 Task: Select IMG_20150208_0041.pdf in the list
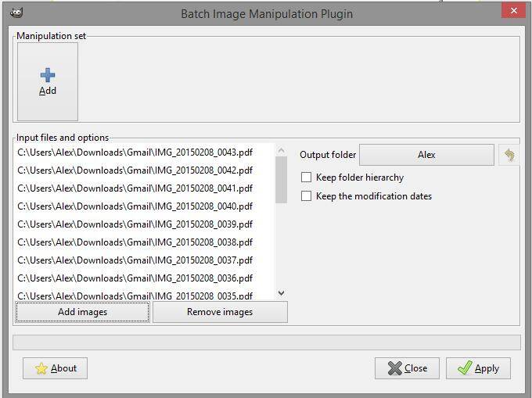[x=144, y=188]
